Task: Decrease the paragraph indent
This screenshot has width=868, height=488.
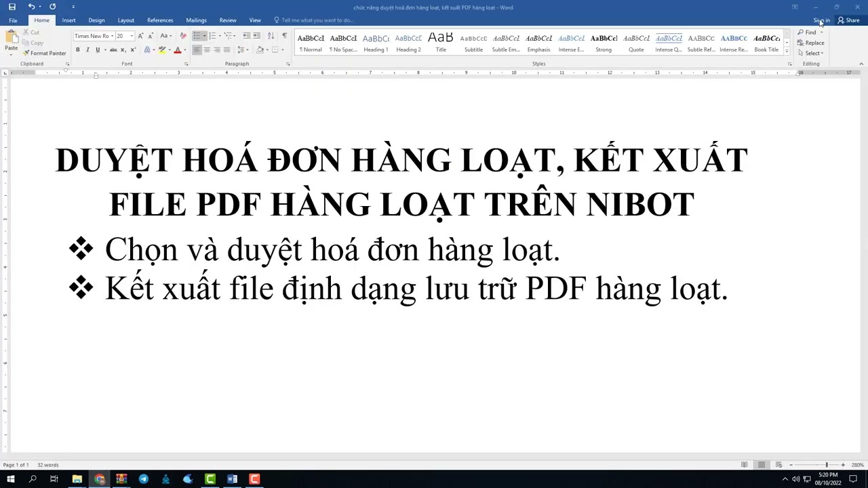Action: [x=246, y=36]
